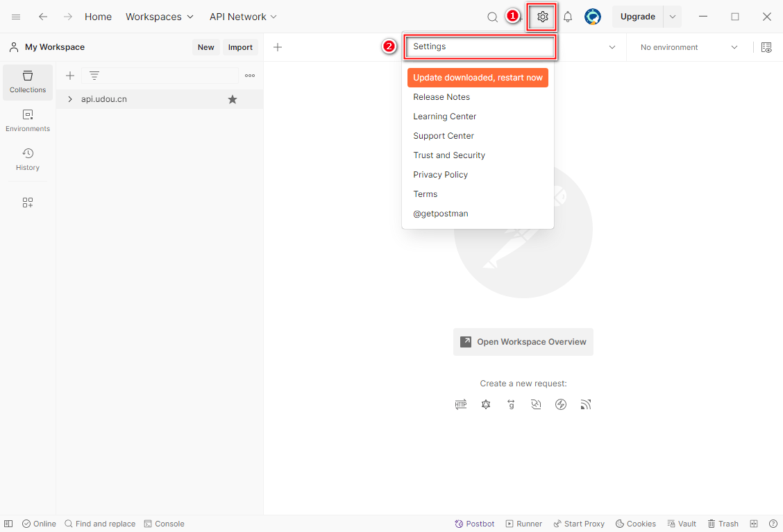Create a new GraphQL request
This screenshot has height=532, width=783.
[x=486, y=404]
